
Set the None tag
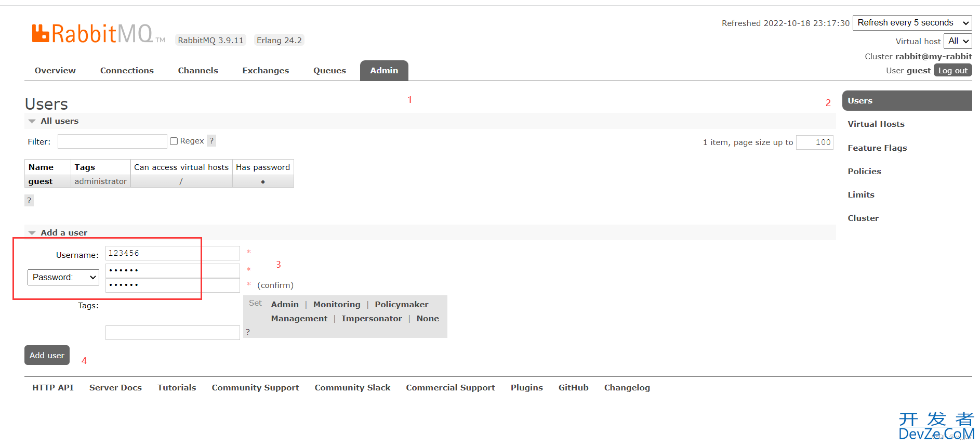[428, 319]
